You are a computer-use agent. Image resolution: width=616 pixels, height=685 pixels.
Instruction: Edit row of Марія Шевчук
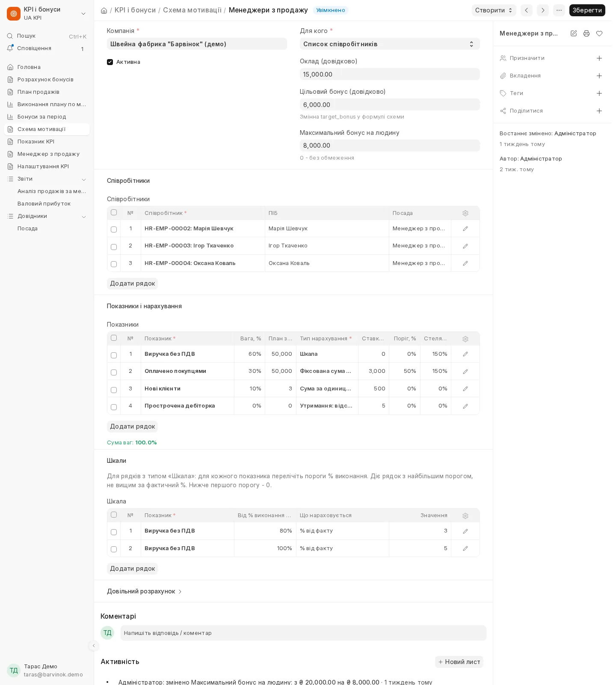point(465,229)
